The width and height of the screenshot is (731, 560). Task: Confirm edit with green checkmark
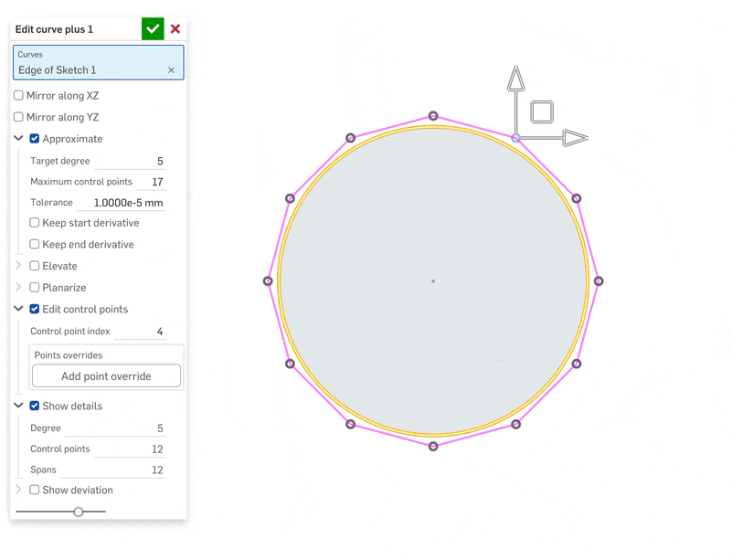coord(153,29)
